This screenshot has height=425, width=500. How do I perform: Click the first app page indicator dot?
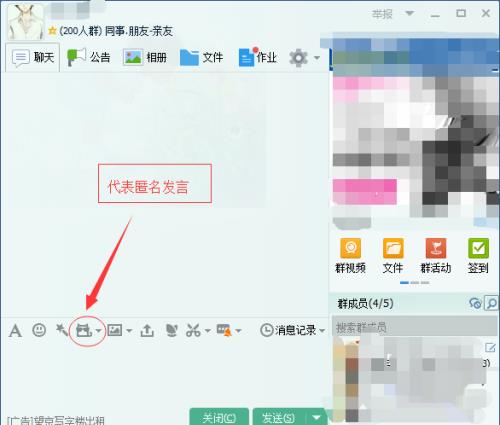point(404,283)
